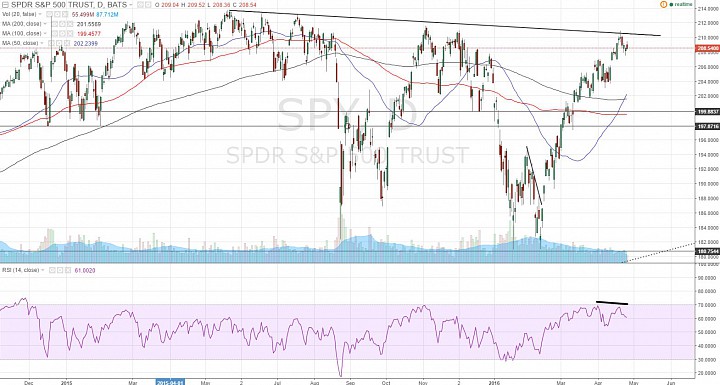Click the red 208.5400 last price label
The width and height of the screenshot is (720, 385).
(x=707, y=48)
